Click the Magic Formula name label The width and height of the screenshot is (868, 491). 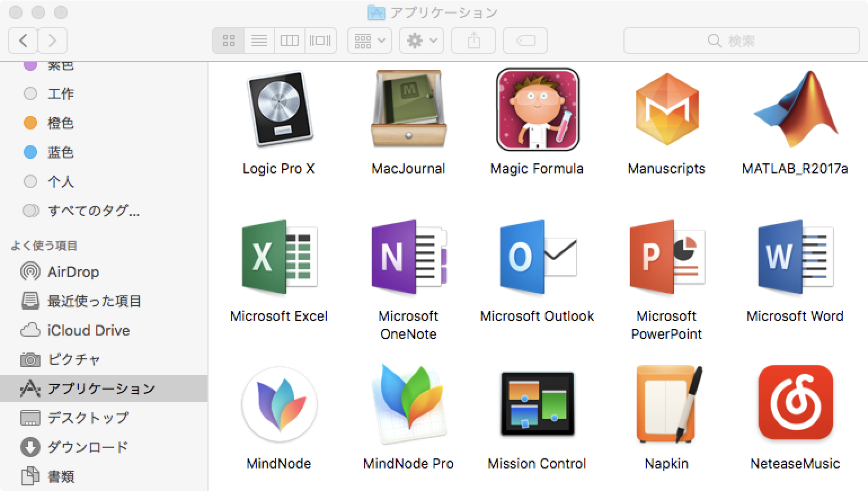(x=537, y=168)
